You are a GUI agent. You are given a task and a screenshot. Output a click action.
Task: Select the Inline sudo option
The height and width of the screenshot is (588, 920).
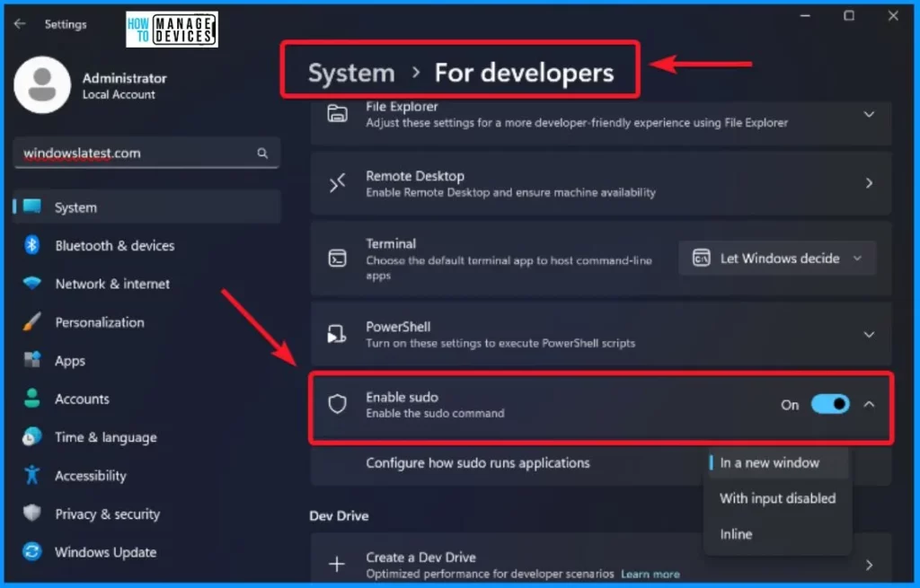[x=778, y=534]
